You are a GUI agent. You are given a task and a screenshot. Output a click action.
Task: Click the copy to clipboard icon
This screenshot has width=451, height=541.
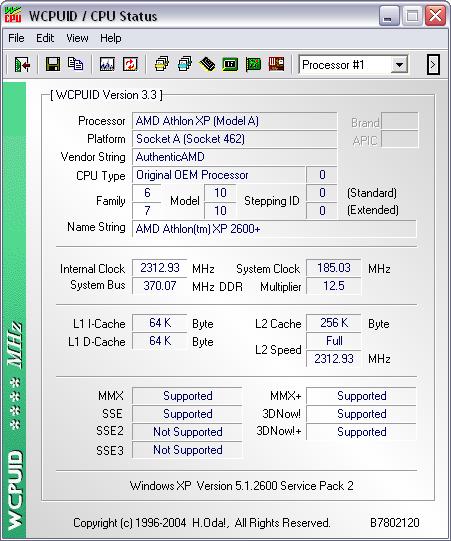(76, 64)
